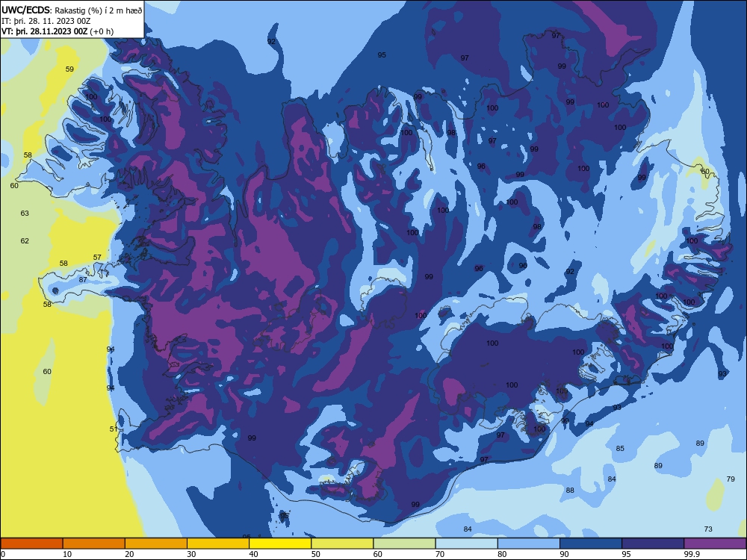This screenshot has width=747, height=560.
Task: Click the humidity value '62' on the map
Action: point(25,241)
